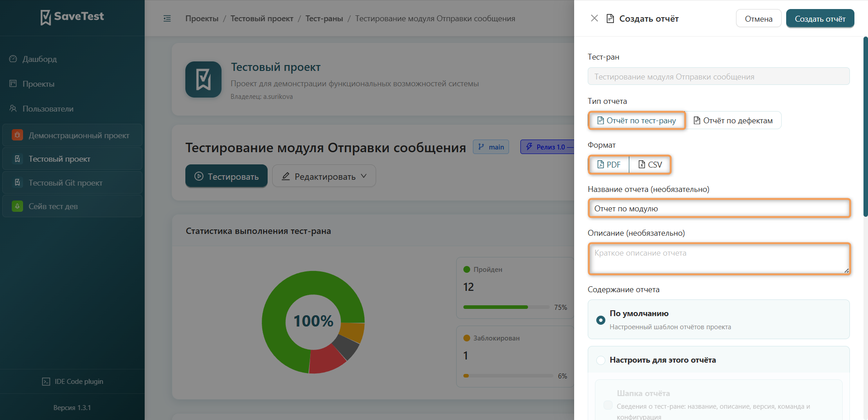Click the Дашборд gauge icon
The height and width of the screenshot is (420, 868).
(x=13, y=59)
